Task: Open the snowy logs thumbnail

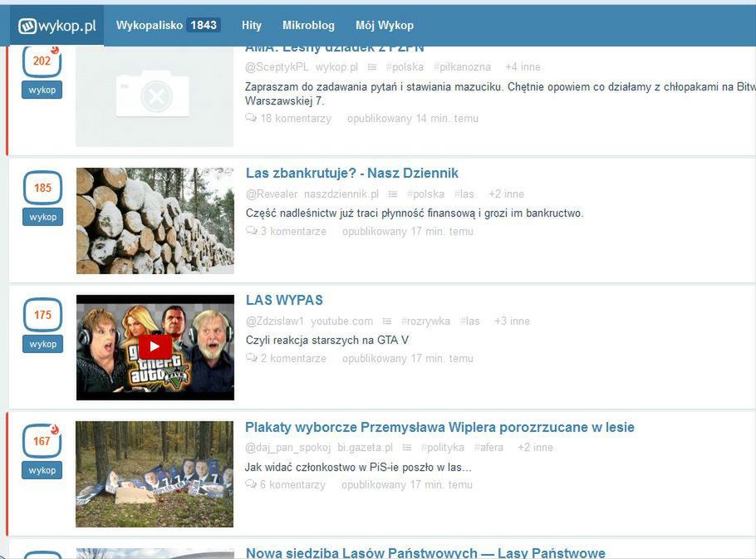Action: pos(155,221)
